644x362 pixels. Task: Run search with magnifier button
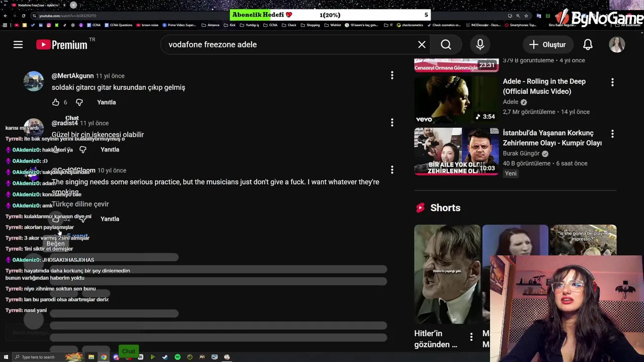(446, 45)
